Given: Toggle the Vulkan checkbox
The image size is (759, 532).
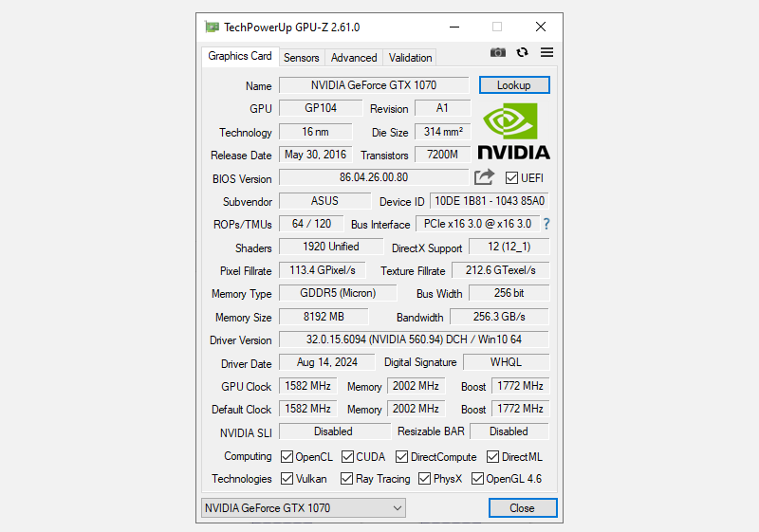Looking at the screenshot, I should click(287, 479).
